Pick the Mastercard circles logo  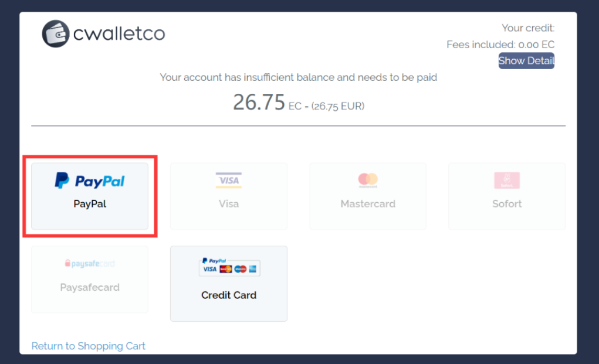[x=368, y=180]
